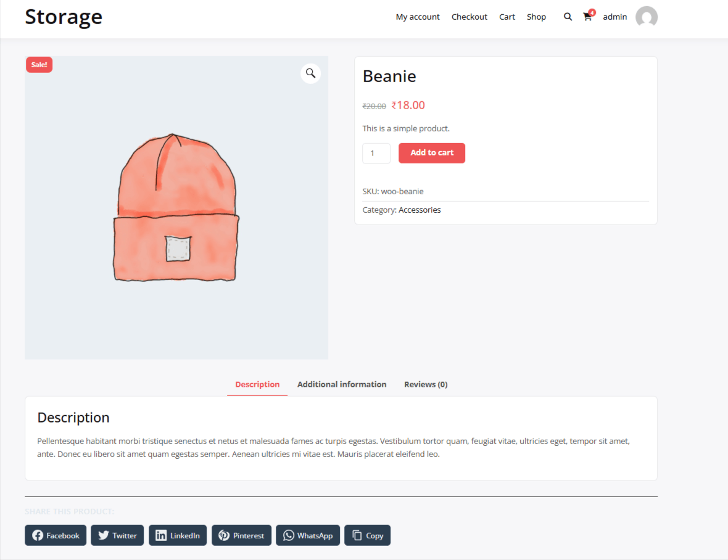
Task: Share the product on Pinterest
Action: coord(241,535)
